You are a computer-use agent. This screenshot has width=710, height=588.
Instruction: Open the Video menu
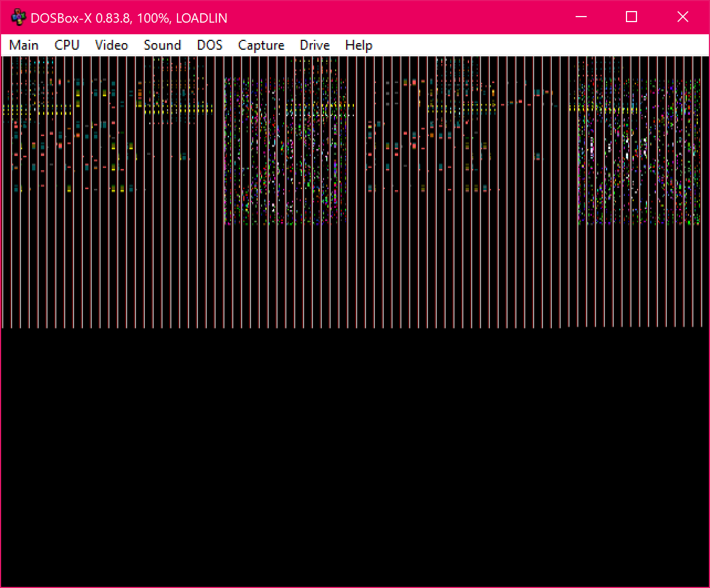click(111, 45)
